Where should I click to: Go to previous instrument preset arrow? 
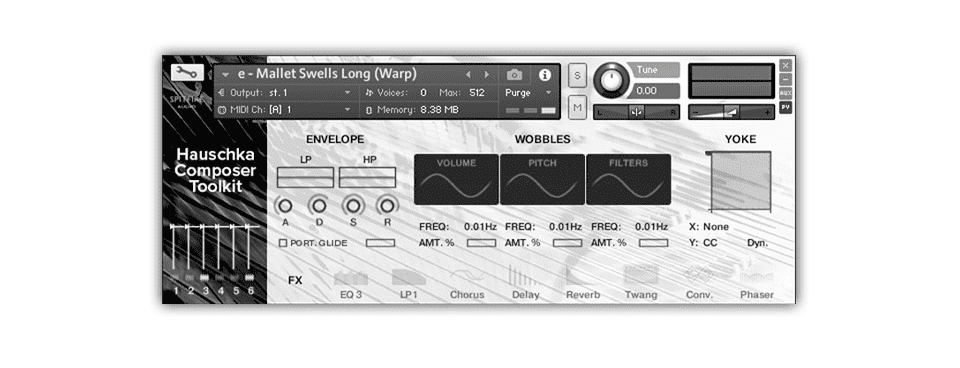pyautogui.click(x=468, y=75)
